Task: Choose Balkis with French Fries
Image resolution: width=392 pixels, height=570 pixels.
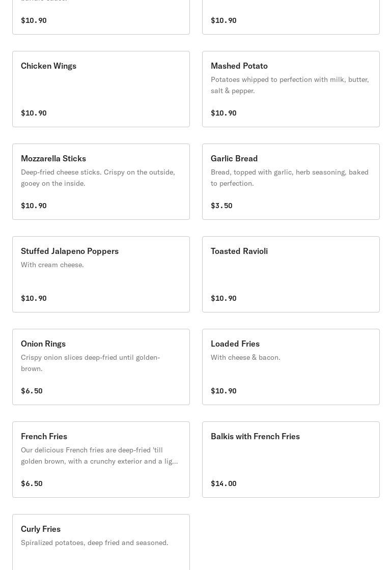Action: (291, 460)
